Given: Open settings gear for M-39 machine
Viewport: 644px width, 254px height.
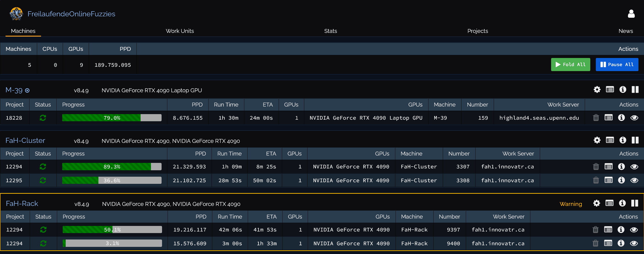Looking at the screenshot, I should pyautogui.click(x=597, y=89).
